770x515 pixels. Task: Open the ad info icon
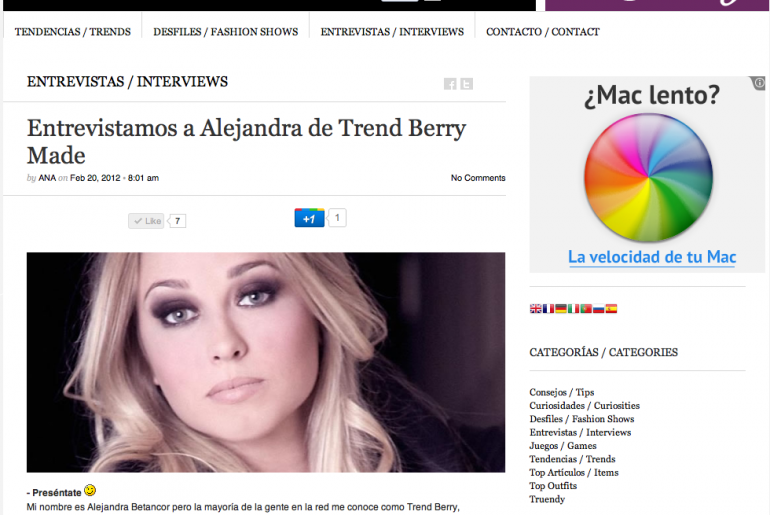[x=759, y=83]
